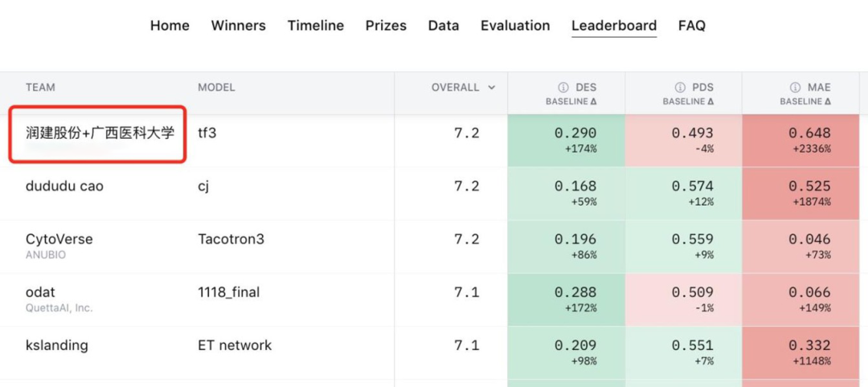868x387 pixels.
Task: Click the TEAM column header
Action: click(x=40, y=88)
